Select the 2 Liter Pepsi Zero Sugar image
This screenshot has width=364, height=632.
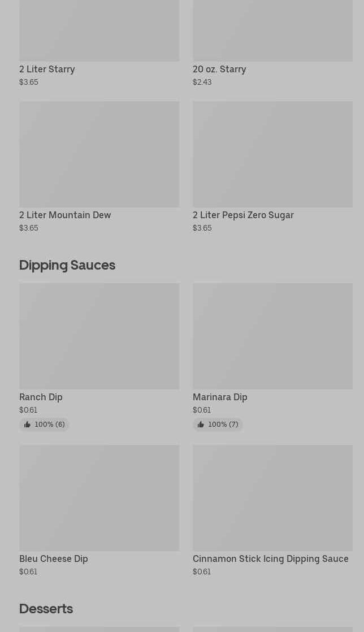(272, 154)
